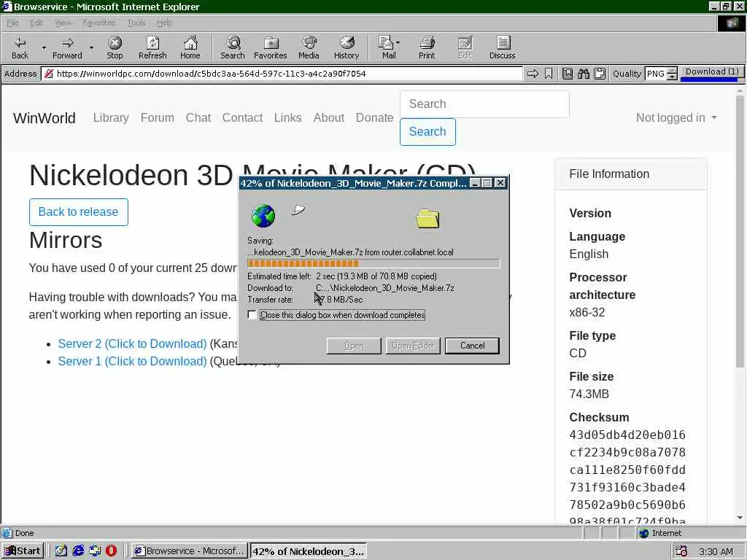
Task: Open the Mail button dropdown arrow
Action: tap(398, 43)
